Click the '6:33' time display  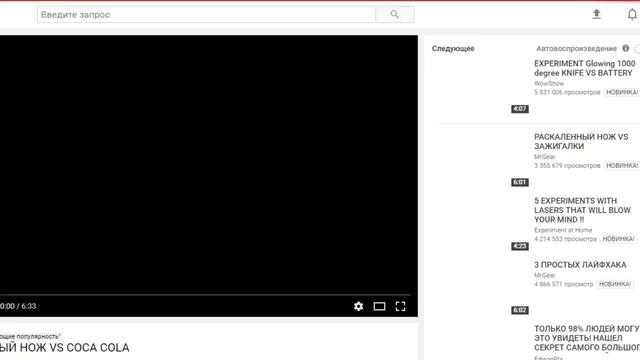(x=29, y=306)
